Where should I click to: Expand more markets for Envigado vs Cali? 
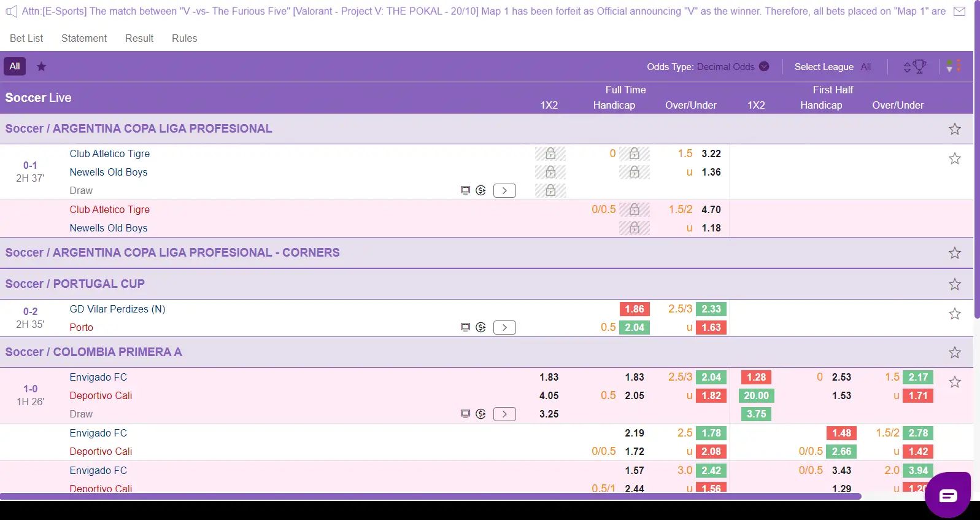504,414
